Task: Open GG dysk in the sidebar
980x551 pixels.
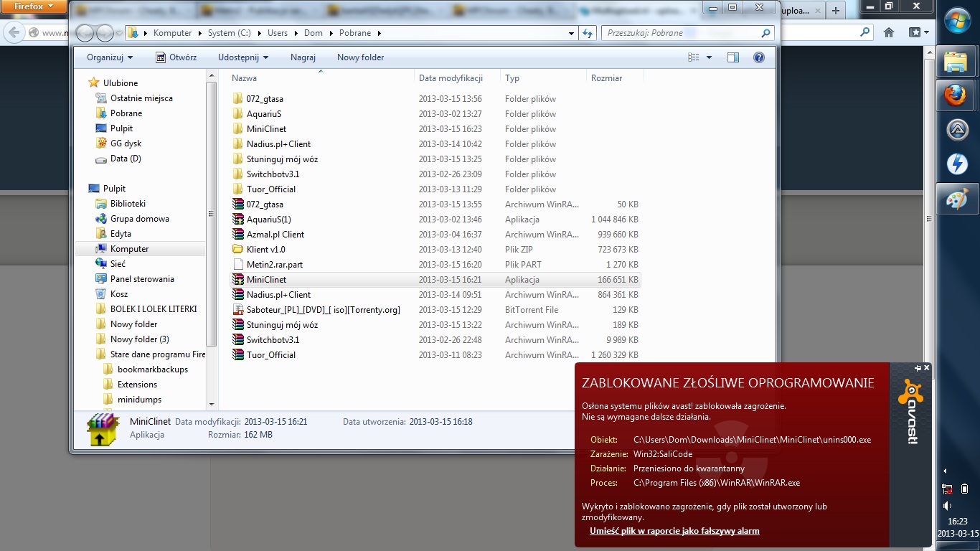Action: pyautogui.click(x=126, y=143)
